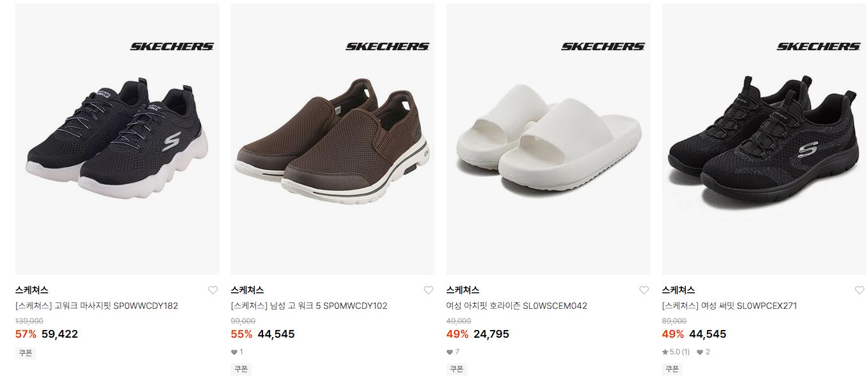The height and width of the screenshot is (380, 868).
Task: Click the Skechers logo on the brown shoe card
Action: pyautogui.click(x=387, y=46)
